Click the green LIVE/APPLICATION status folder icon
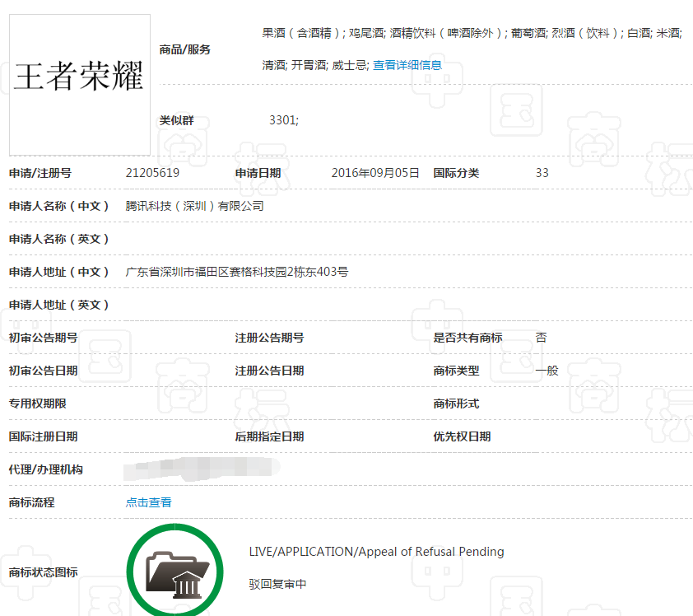693x616 pixels. [174, 572]
